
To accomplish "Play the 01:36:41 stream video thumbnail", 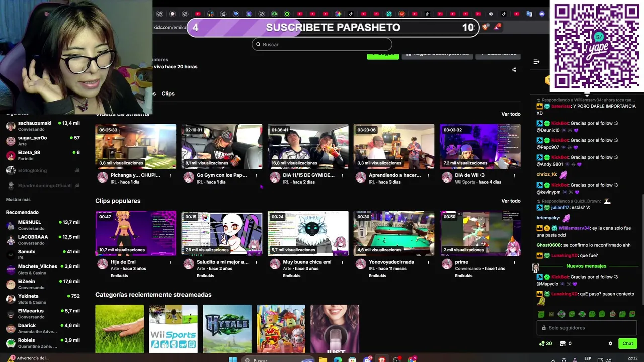I will 308,147.
